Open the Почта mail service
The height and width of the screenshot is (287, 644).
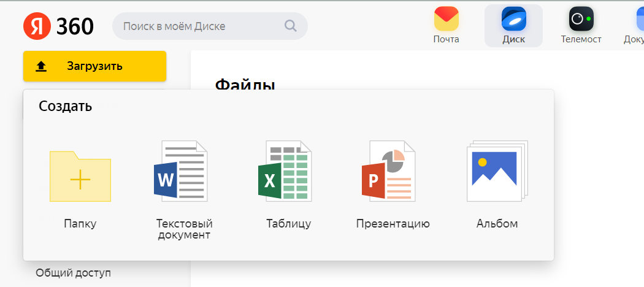pyautogui.click(x=446, y=26)
